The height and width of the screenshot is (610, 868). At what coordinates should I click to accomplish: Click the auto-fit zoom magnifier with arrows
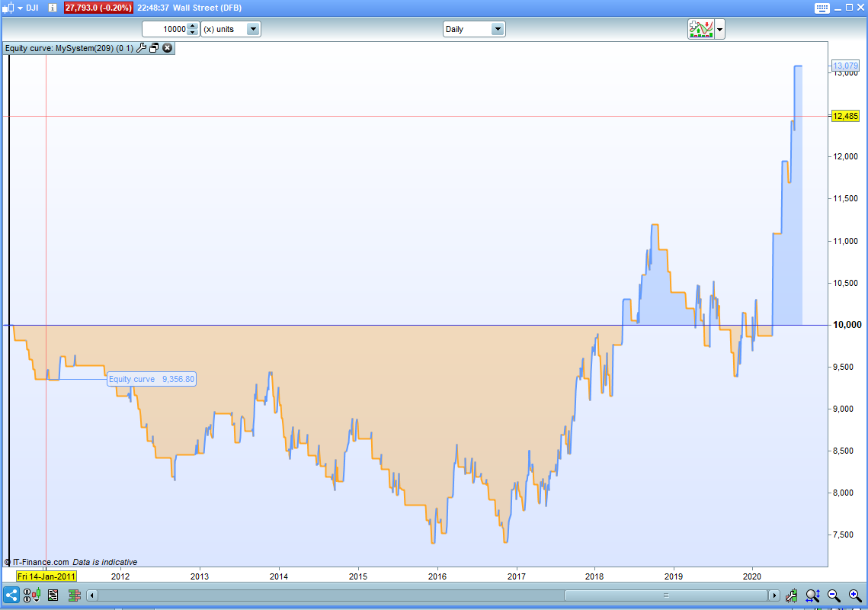pos(812,596)
